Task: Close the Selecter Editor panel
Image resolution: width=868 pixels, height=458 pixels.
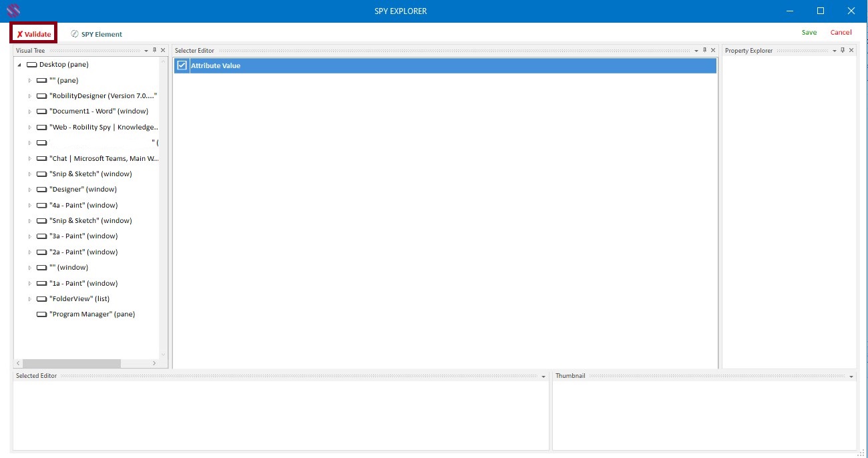Action: coord(713,50)
